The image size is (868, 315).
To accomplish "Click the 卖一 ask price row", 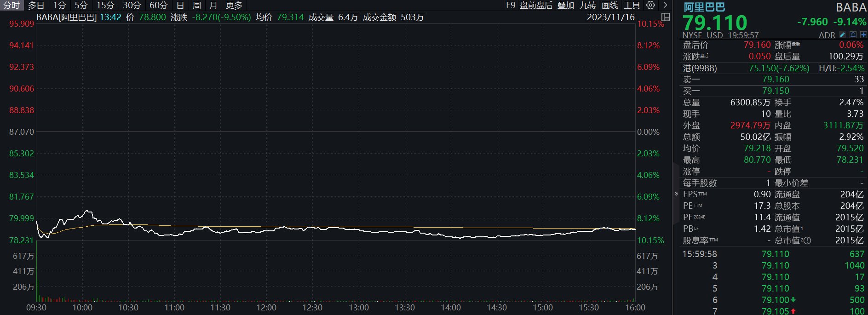I will point(773,80).
